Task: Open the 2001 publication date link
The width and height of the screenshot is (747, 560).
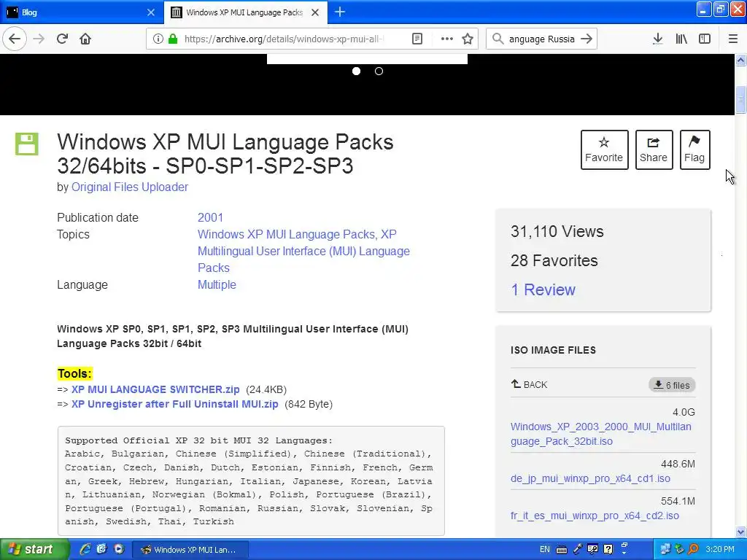Action: 210,217
